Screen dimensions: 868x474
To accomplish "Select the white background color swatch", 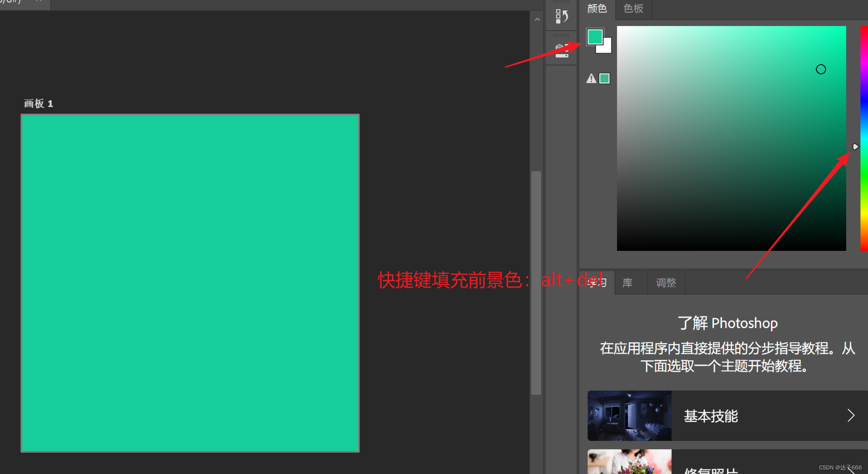I will tap(607, 48).
